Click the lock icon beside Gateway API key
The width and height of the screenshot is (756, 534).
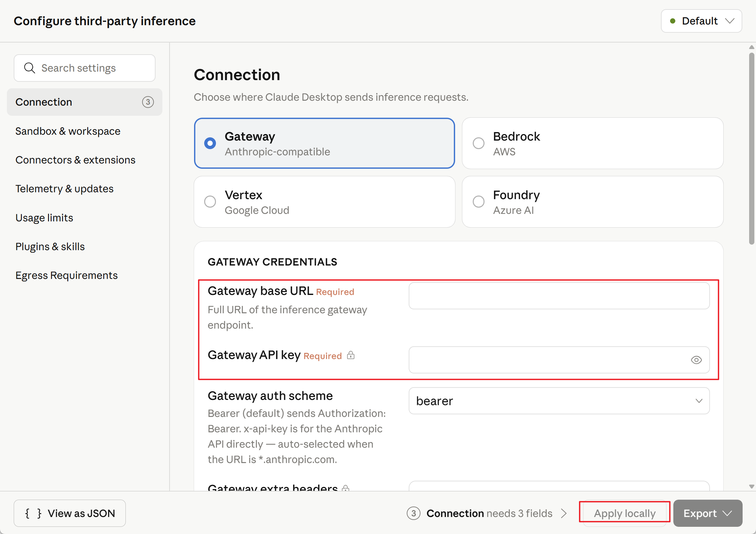pos(351,355)
